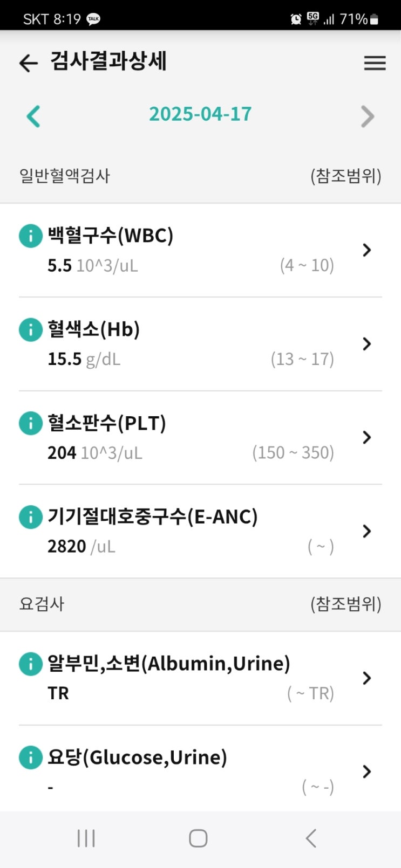Viewport: 401px width, 868px height.
Task: Tap info icon next to 혈소판수(PLT)
Action: pos(31,423)
